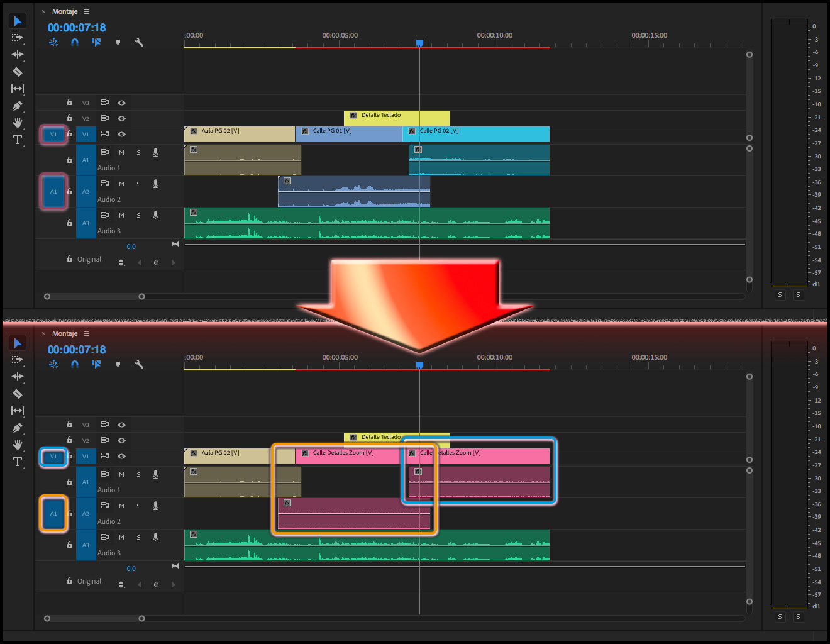Click the lower Montaje sequence tab
The height and width of the screenshot is (644, 830).
[x=65, y=333]
